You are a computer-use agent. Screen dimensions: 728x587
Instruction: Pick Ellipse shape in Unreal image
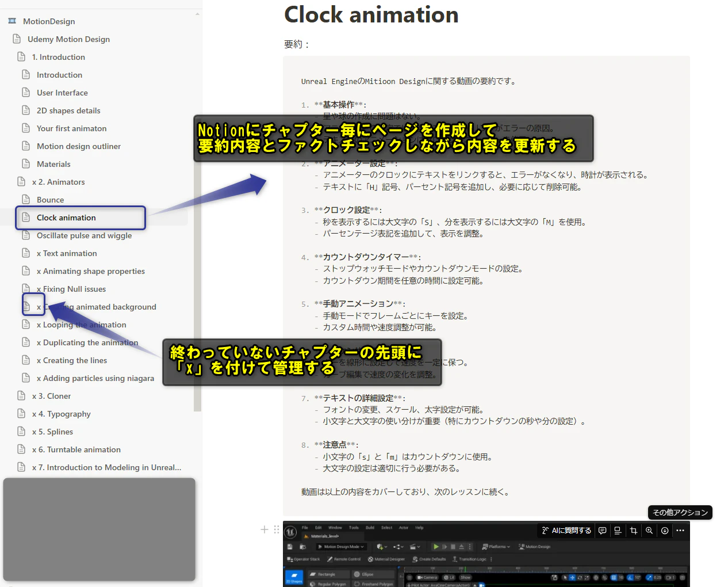373,574
